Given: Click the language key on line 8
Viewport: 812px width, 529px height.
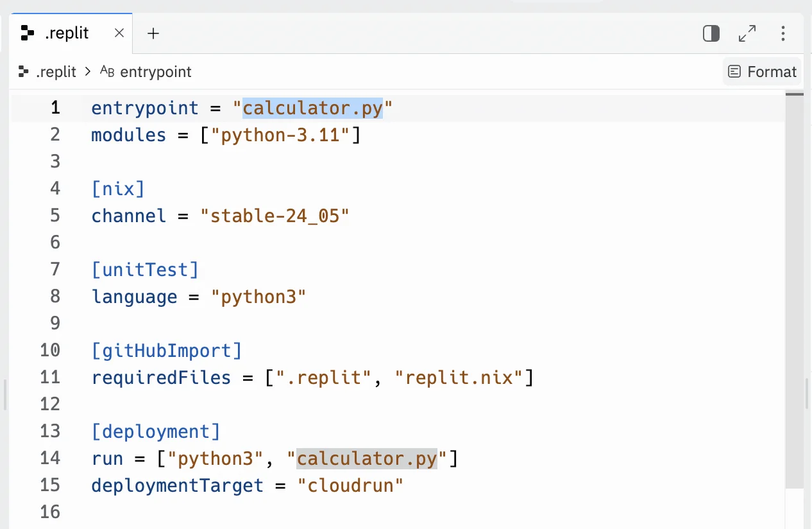Looking at the screenshot, I should pos(134,297).
